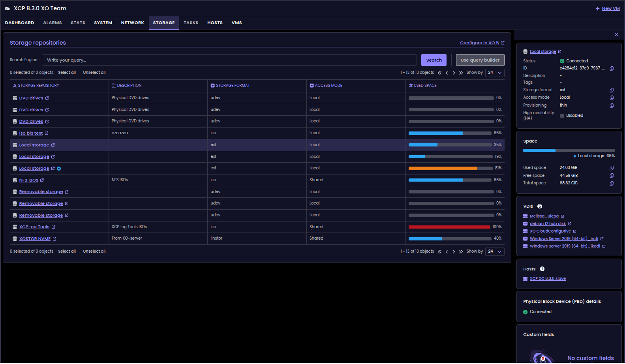Open external link icon beside XOSTOR NVME
The image size is (625, 364).
pyautogui.click(x=54, y=239)
